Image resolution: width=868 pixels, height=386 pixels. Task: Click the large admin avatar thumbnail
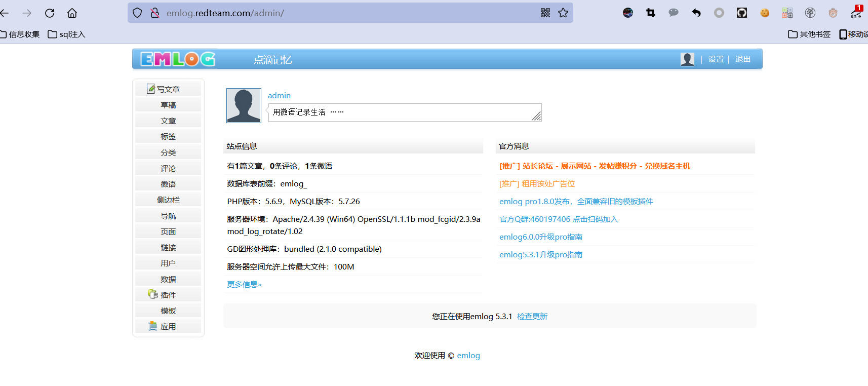244,105
